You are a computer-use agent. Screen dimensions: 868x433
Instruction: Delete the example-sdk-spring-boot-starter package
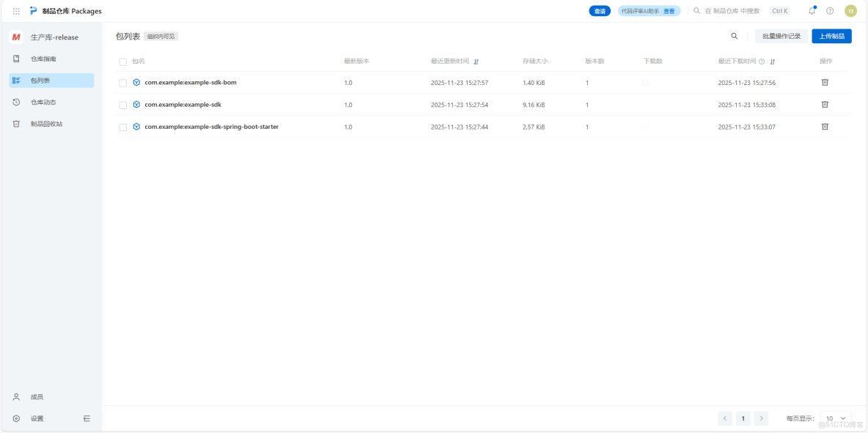tap(824, 127)
